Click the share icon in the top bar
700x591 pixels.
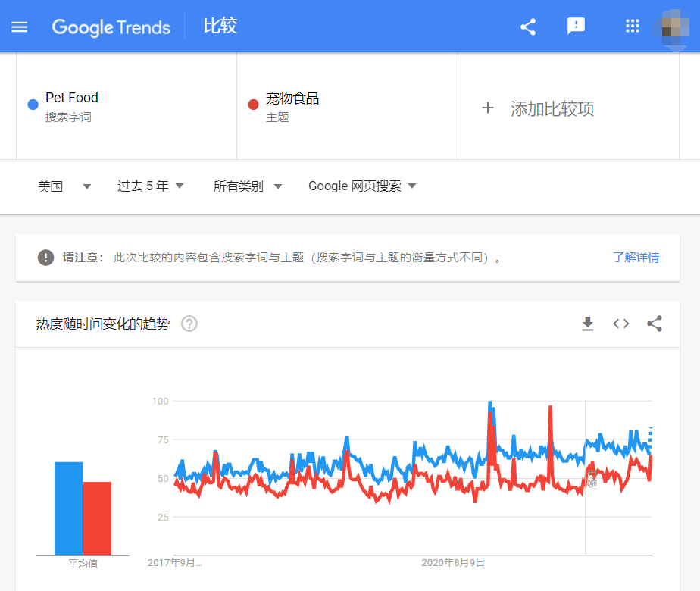pyautogui.click(x=527, y=26)
